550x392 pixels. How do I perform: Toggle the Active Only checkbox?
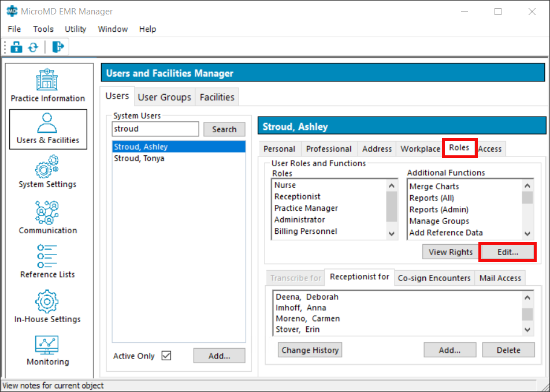166,356
